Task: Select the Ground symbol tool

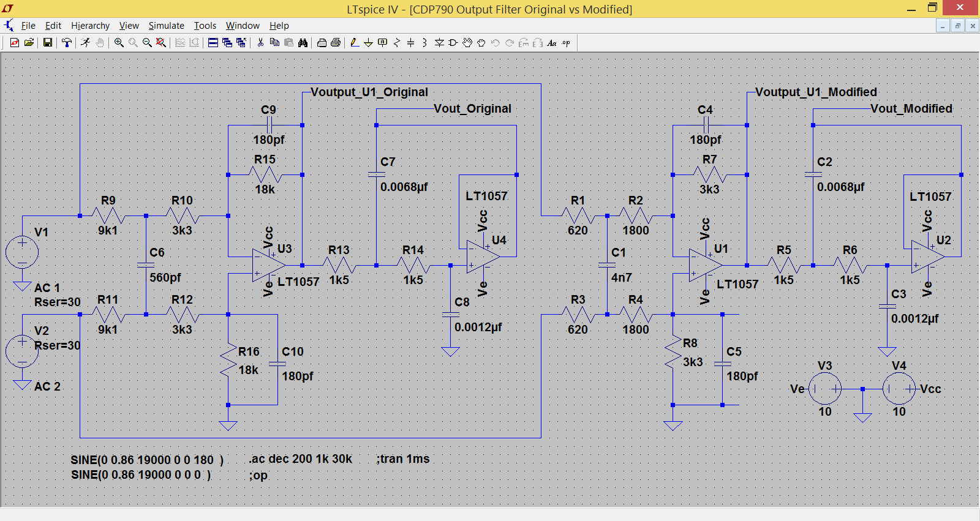Action: [368, 43]
